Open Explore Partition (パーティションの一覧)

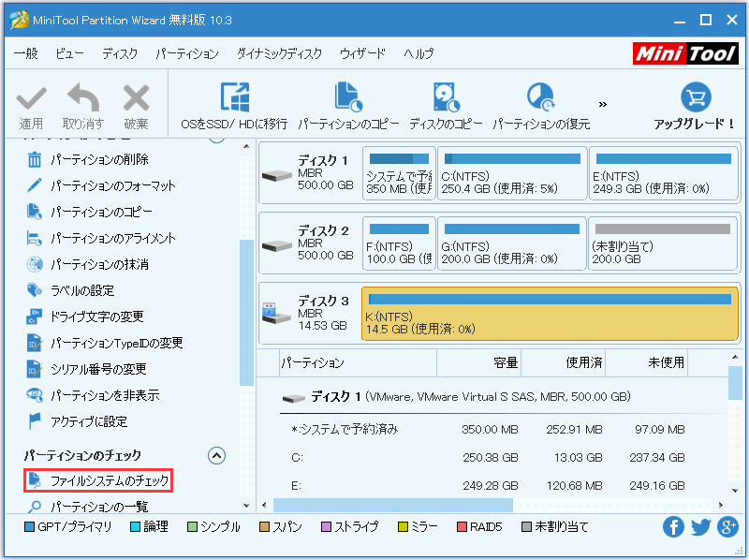coord(87,506)
